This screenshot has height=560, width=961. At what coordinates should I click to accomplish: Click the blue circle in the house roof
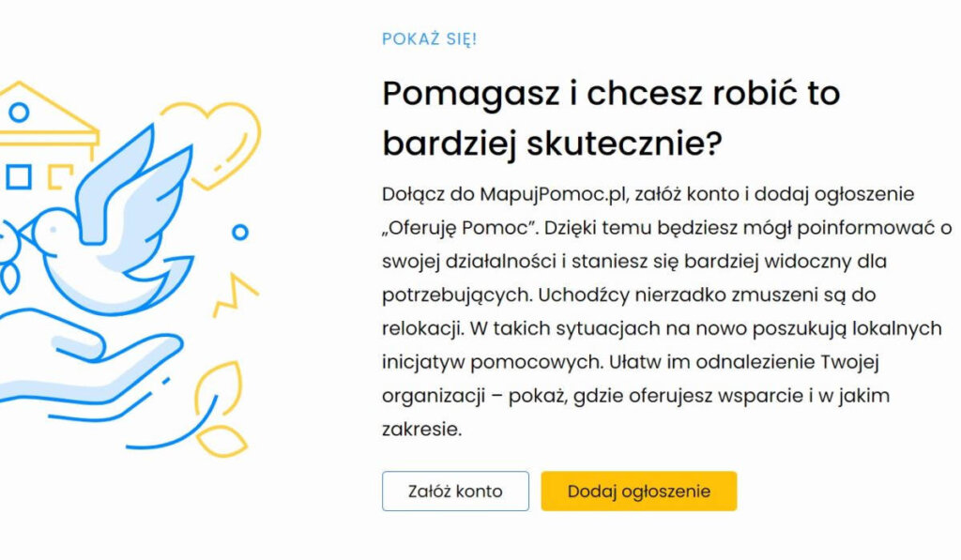click(x=19, y=113)
